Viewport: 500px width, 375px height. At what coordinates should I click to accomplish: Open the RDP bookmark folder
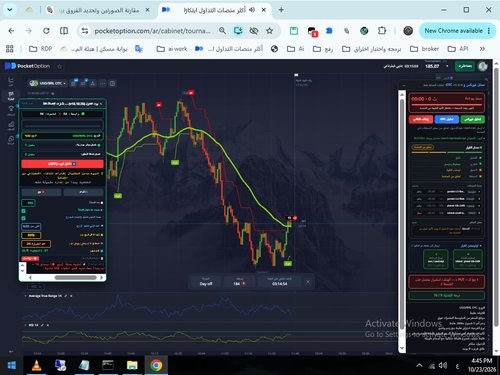click(41, 49)
